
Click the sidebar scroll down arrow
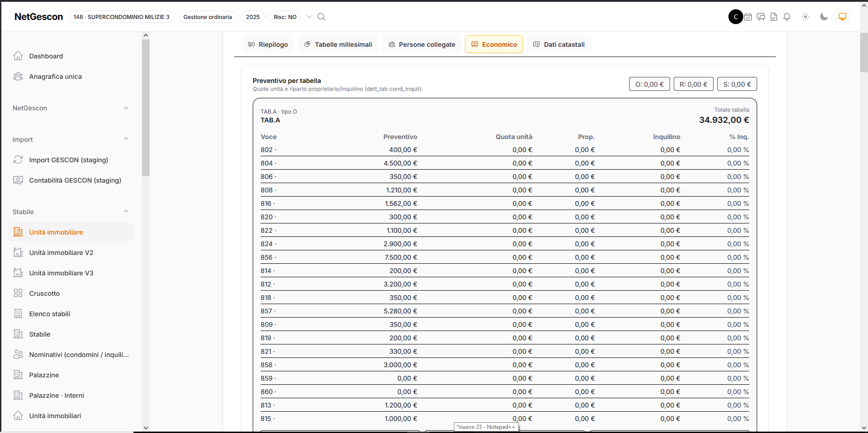(x=146, y=428)
